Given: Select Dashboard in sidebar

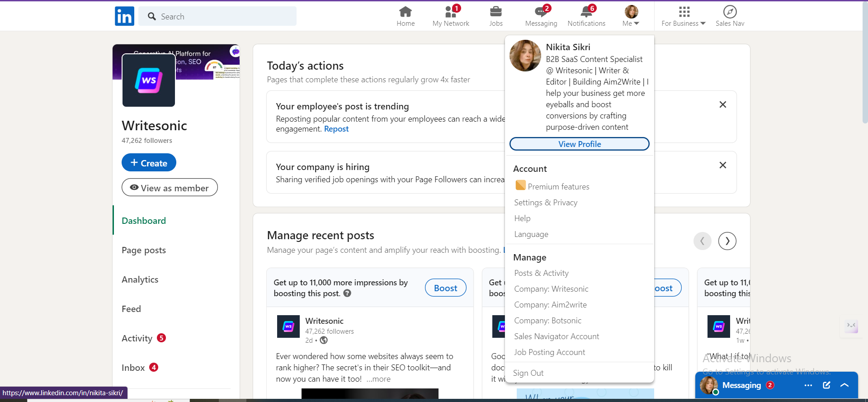Looking at the screenshot, I should (144, 221).
